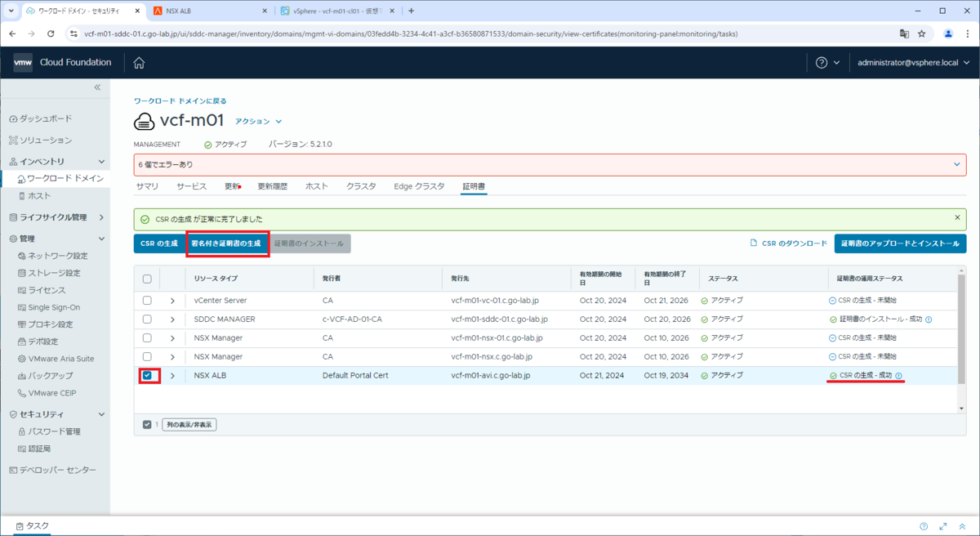Viewport: 980px width, 536px height.
Task: Expand the ライフサイクル管理 sidebar section
Action: tap(101, 217)
